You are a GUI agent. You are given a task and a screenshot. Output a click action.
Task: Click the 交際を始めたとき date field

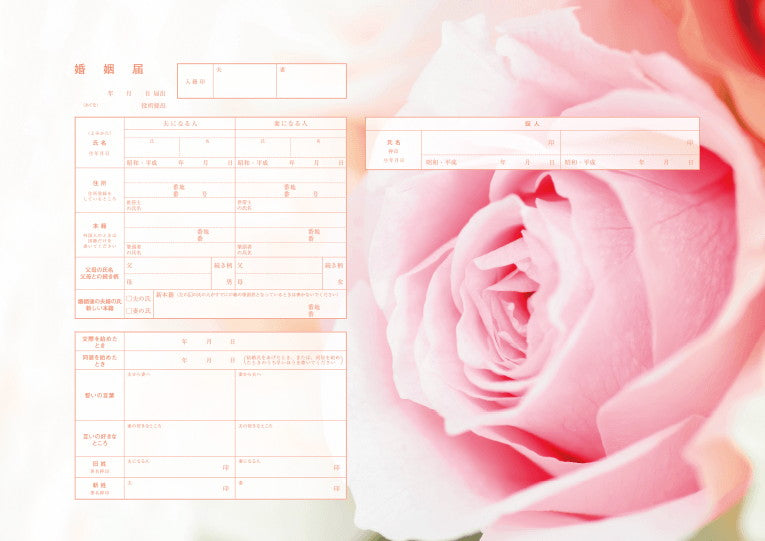point(235,341)
